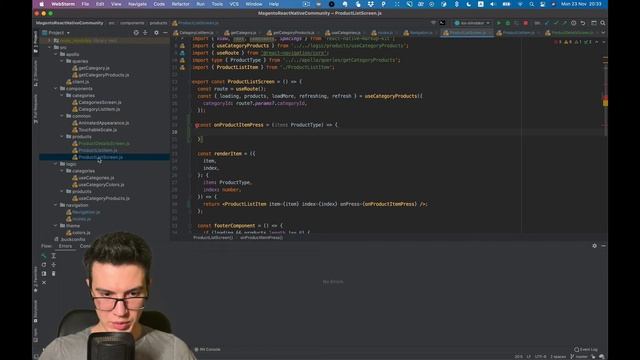Open AnimatedAppearance.js file

coord(104,123)
